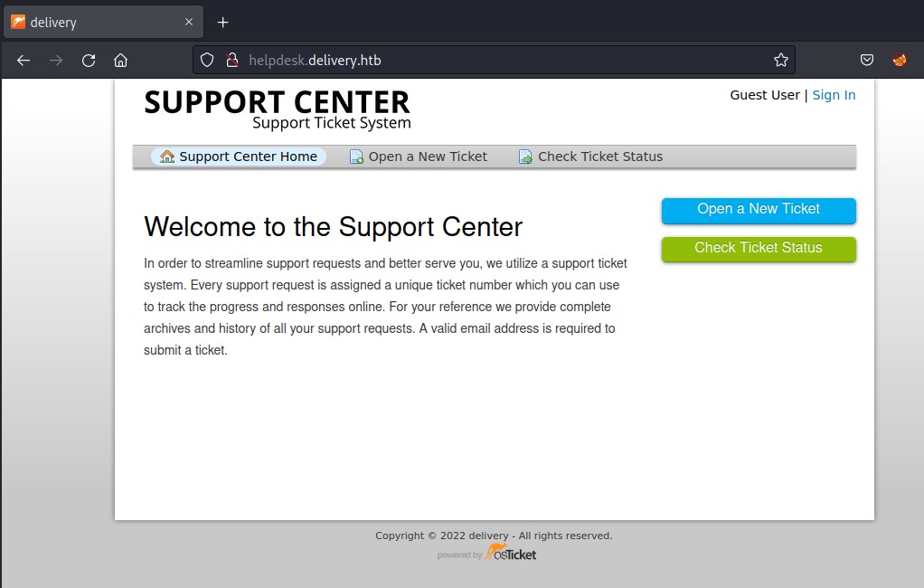Bookmark this page with the star icon
Image resolution: width=924 pixels, height=588 pixels.
coord(780,61)
